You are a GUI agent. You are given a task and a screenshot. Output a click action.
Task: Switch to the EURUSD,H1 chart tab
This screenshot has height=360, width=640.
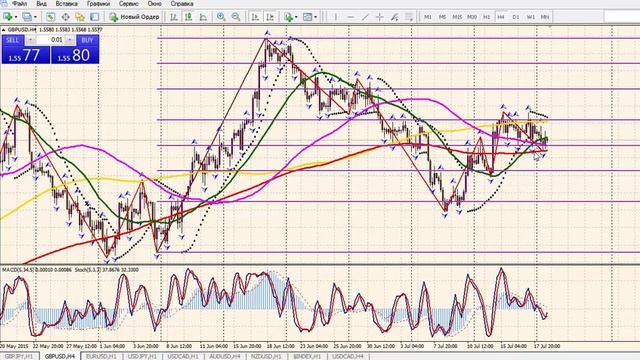coord(102,356)
